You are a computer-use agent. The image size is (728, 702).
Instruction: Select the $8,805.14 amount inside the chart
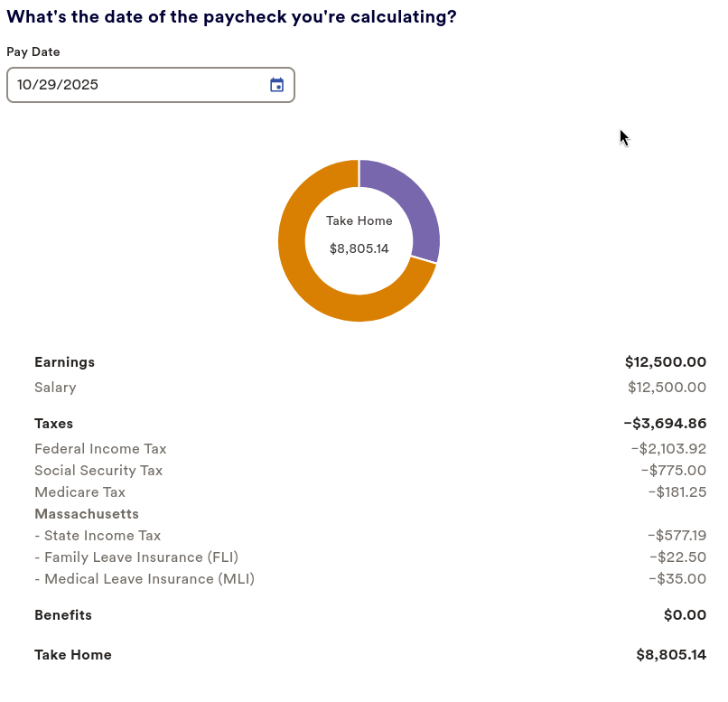359,248
